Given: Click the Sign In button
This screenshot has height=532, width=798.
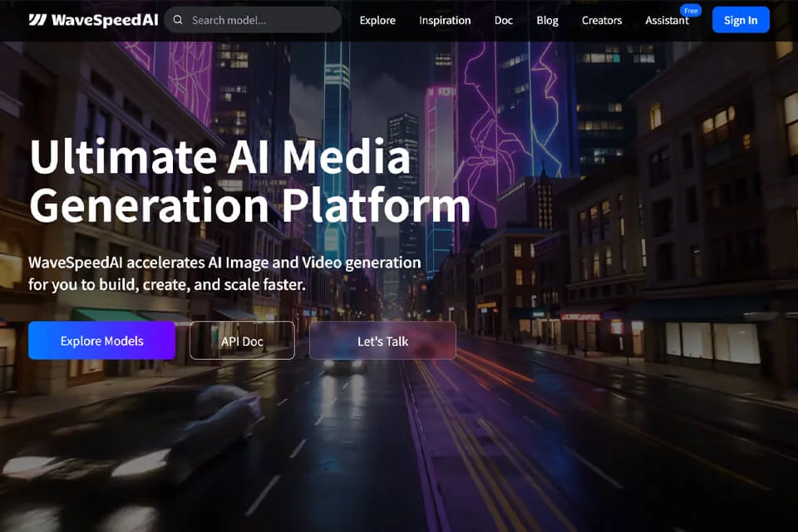Looking at the screenshot, I should [x=741, y=20].
